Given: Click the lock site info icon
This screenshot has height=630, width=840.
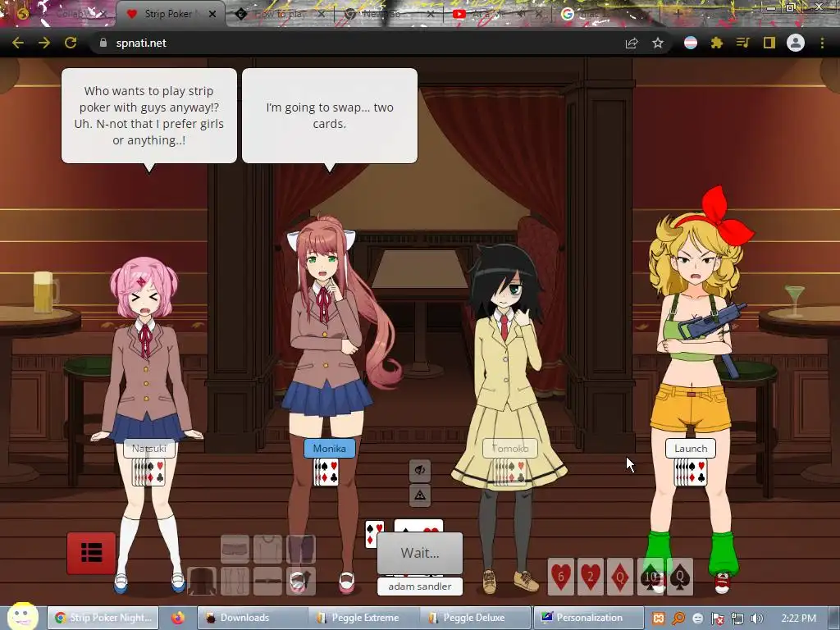Looking at the screenshot, I should pos(103,43).
